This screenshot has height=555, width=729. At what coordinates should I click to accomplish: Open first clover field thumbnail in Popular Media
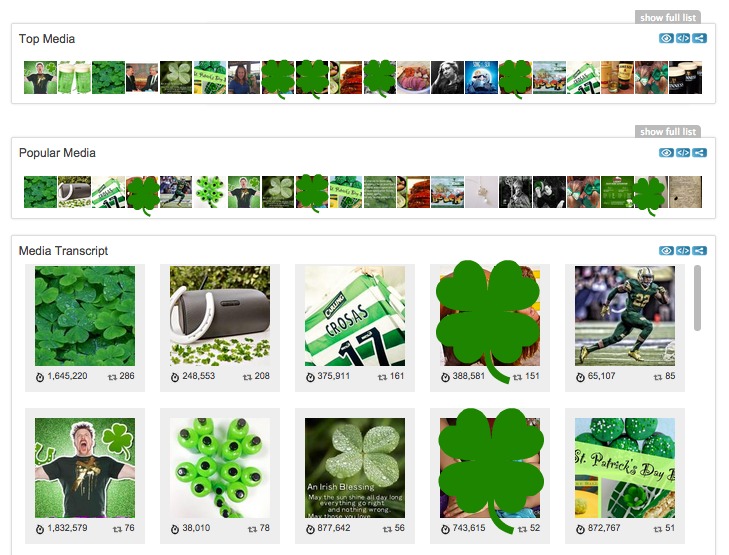click(40, 192)
